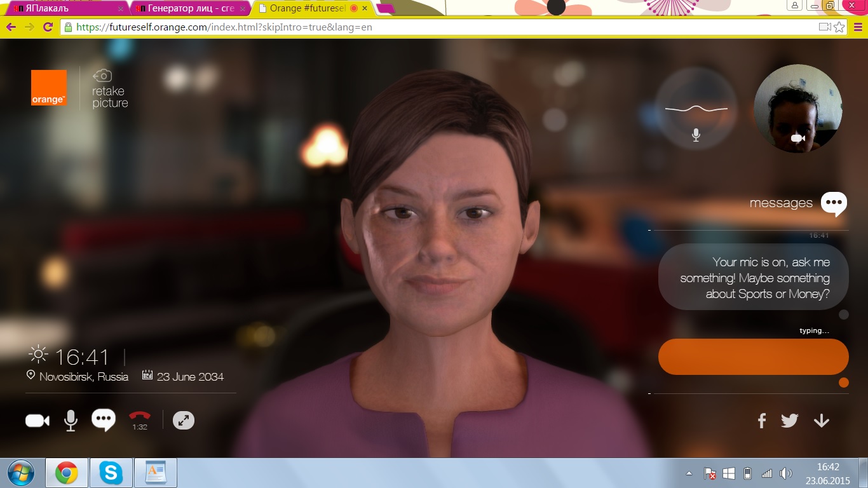Share on Facebook
The width and height of the screenshot is (868, 488).
(x=761, y=421)
